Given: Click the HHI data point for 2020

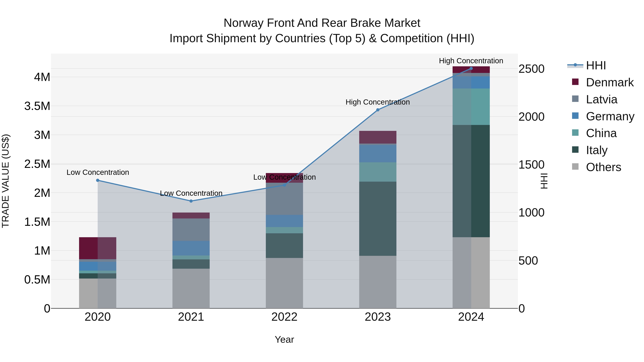Looking at the screenshot, I should coord(98,180).
